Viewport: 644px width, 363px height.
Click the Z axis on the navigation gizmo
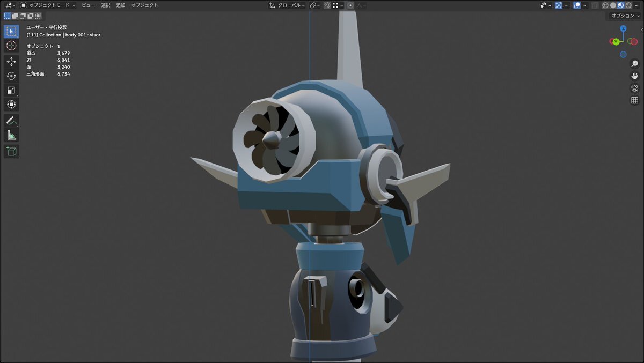623,28
